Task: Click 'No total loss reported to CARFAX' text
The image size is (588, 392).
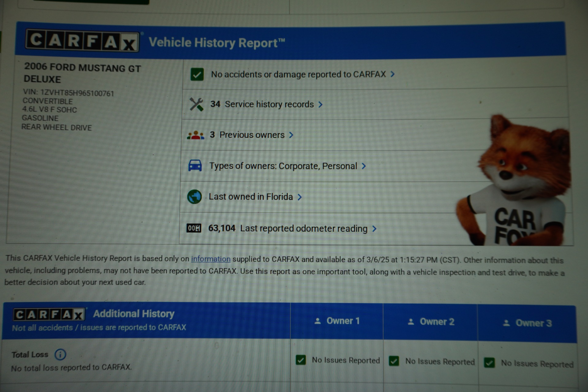Action: (x=71, y=367)
